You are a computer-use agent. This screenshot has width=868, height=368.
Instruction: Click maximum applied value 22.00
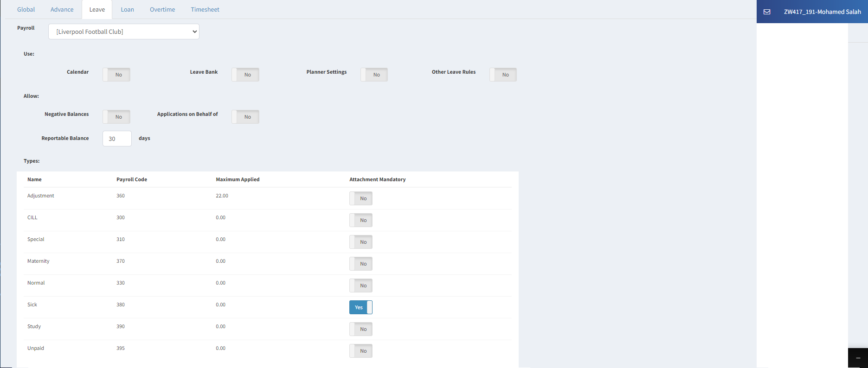click(x=222, y=196)
